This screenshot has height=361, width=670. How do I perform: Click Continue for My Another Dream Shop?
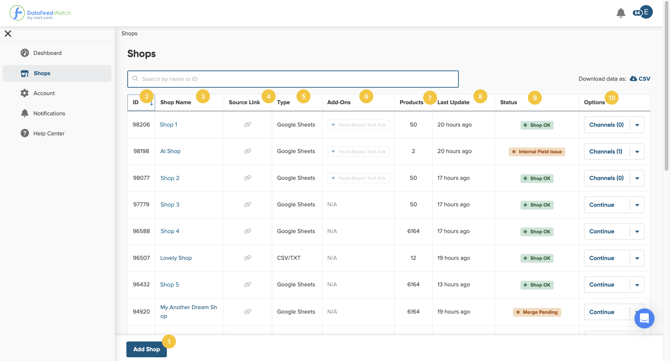click(606, 312)
